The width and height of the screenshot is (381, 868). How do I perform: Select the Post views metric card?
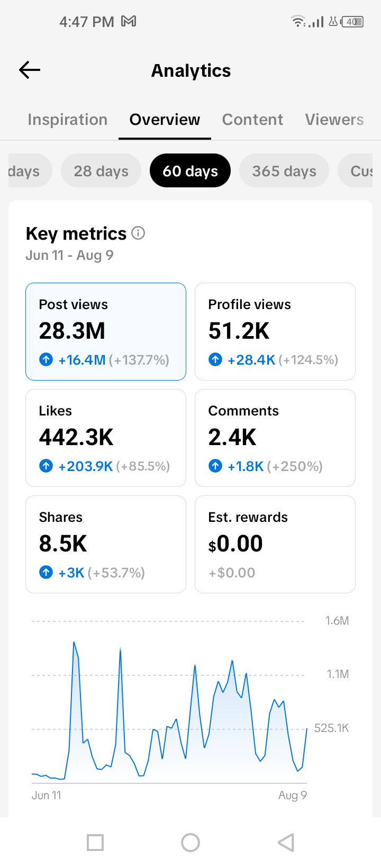tap(106, 331)
